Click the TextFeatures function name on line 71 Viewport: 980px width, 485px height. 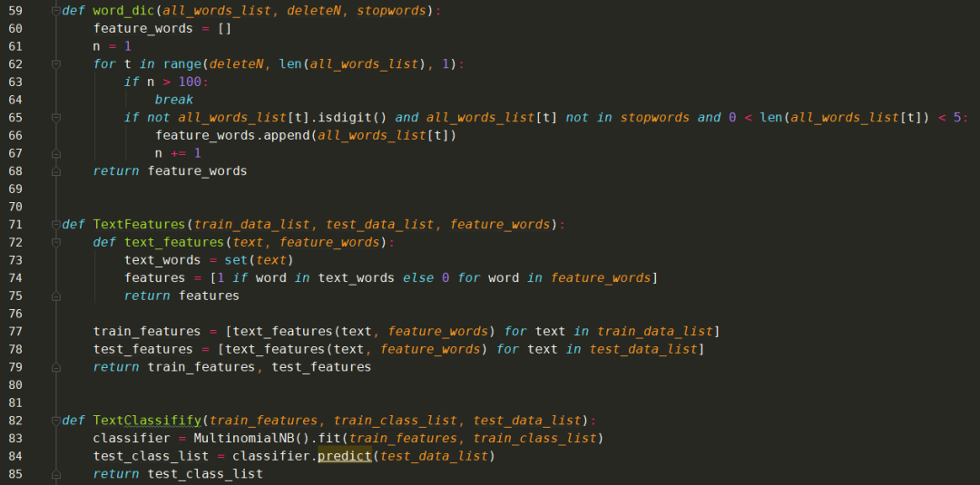click(x=139, y=225)
